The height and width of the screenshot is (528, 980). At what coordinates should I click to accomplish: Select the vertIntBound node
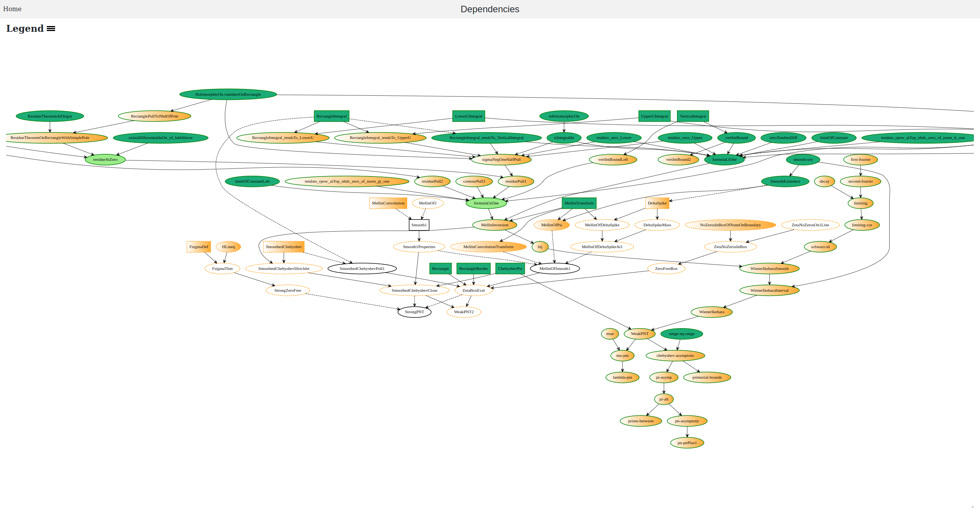(736, 138)
